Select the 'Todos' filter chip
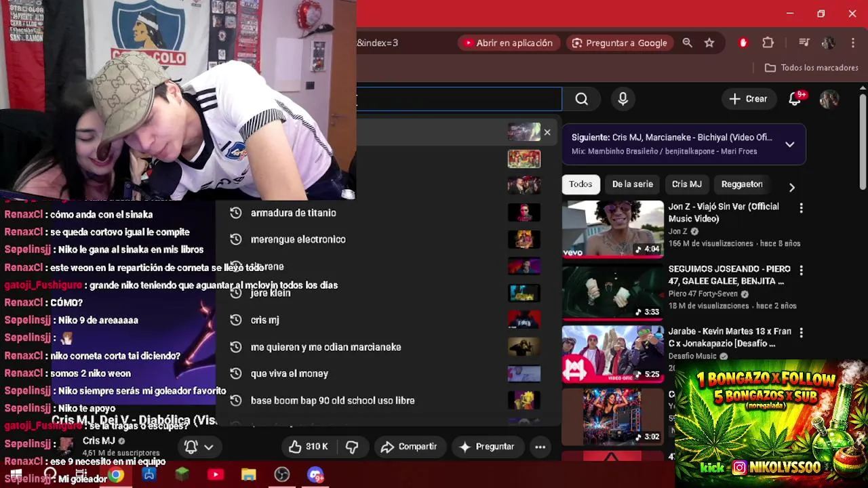Viewport: 868px width, 488px height. tap(580, 184)
